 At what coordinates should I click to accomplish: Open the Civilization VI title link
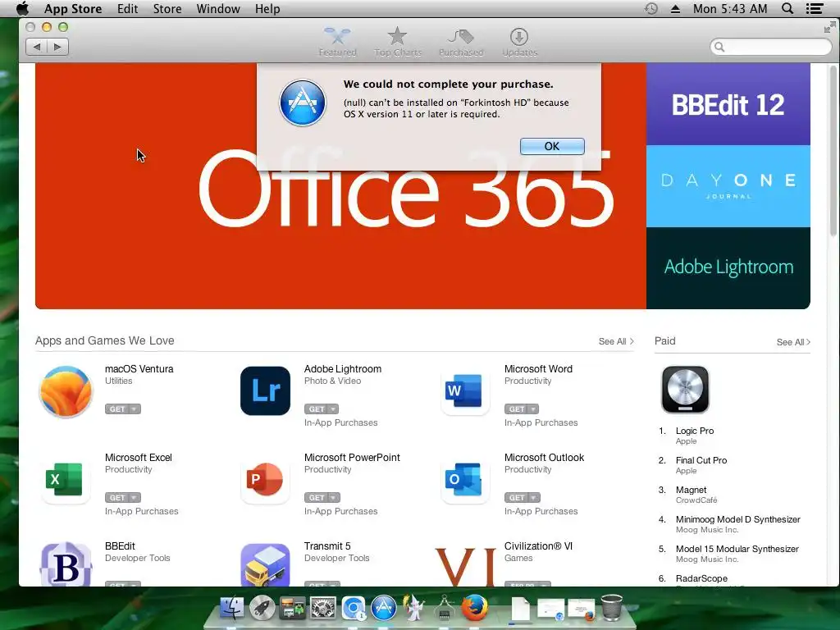pyautogui.click(x=538, y=546)
